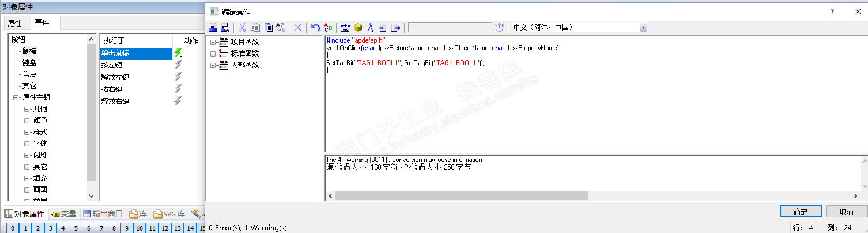The width and height of the screenshot is (868, 233).
Task: Click the output pane horizontal scrollbar thumb
Action: pos(462,196)
